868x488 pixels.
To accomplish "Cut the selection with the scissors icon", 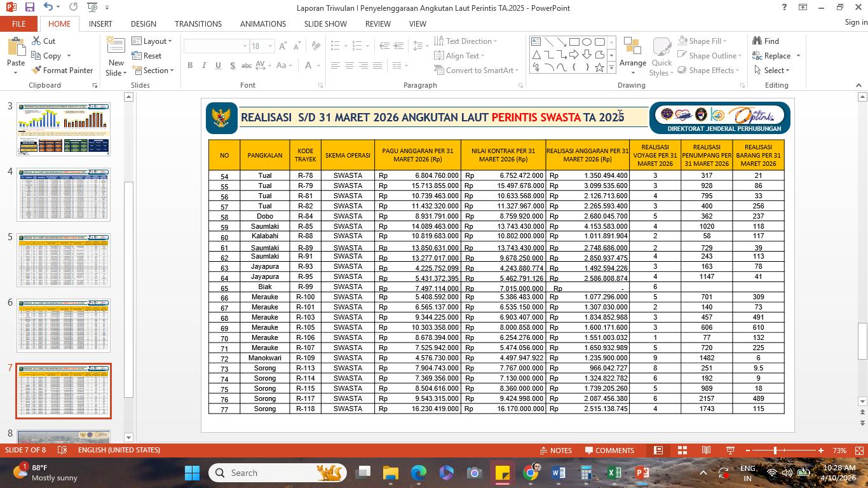I will 43,41.
